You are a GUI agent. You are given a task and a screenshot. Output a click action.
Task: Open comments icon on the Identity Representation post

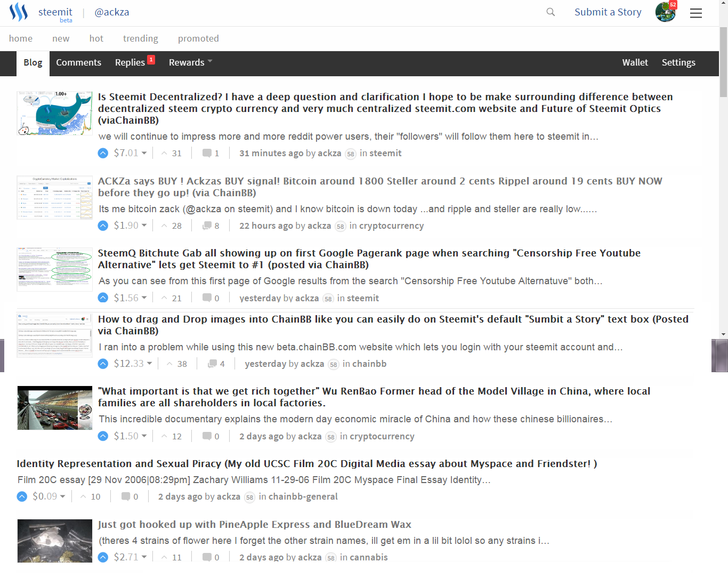tap(126, 496)
